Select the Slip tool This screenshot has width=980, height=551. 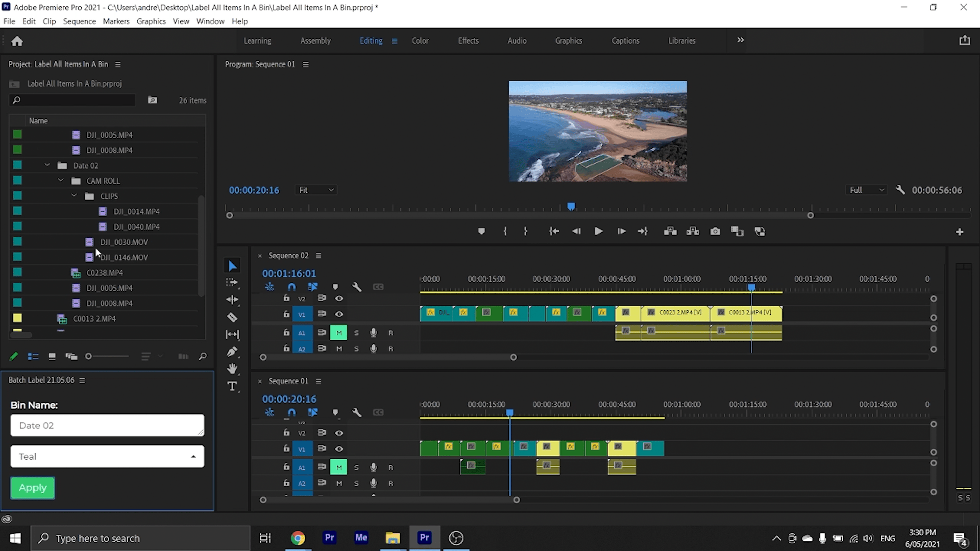232,334
